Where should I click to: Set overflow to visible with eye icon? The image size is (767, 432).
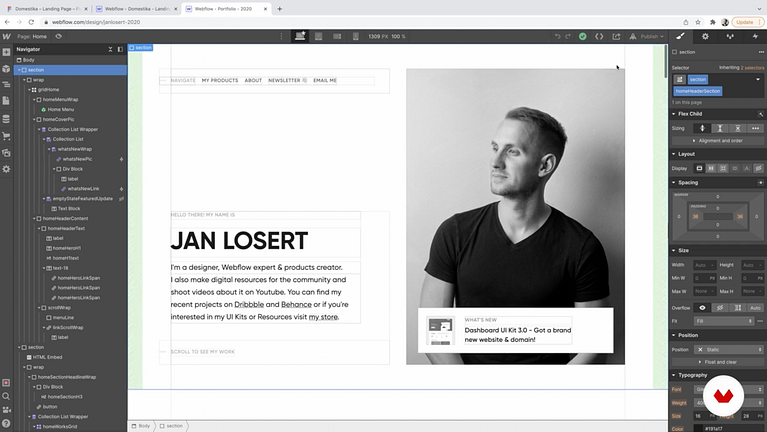[701, 307]
